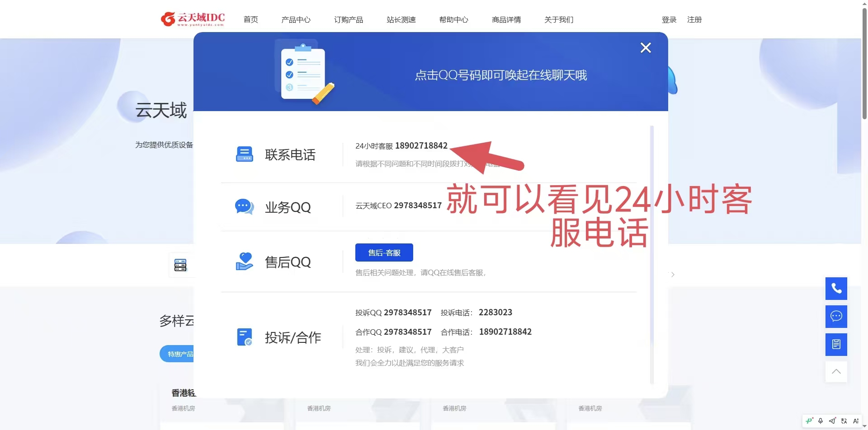Image resolution: width=868 pixels, height=430 pixels.
Task: Click text 处理：投诉，建议，代理，大客户
Action: (x=410, y=350)
